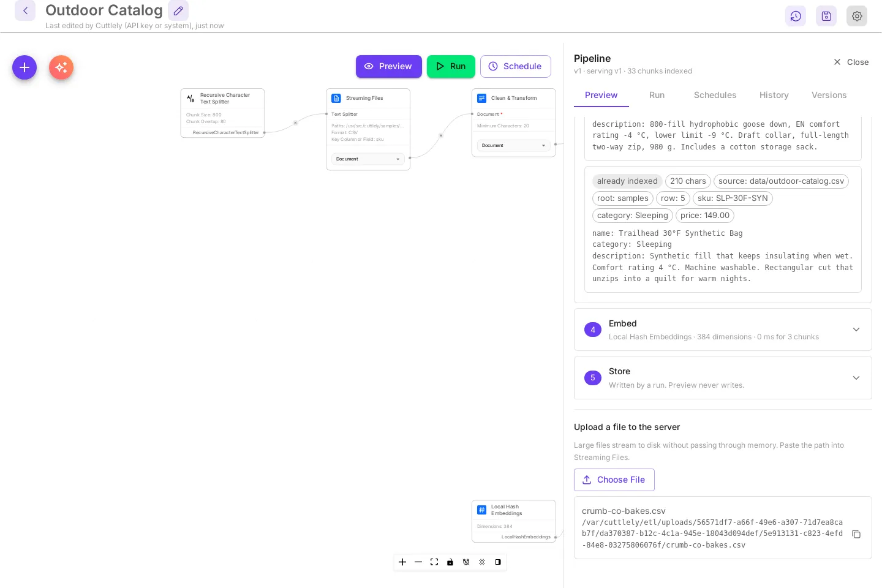Go back using the left chevron icon
882x588 pixels.
click(25, 10)
